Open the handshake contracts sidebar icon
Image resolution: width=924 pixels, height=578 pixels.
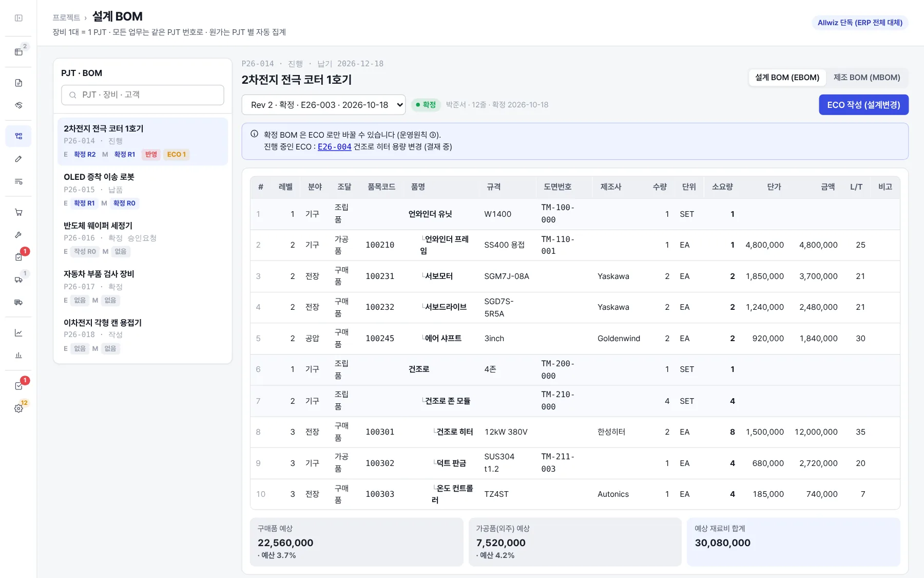click(18, 105)
